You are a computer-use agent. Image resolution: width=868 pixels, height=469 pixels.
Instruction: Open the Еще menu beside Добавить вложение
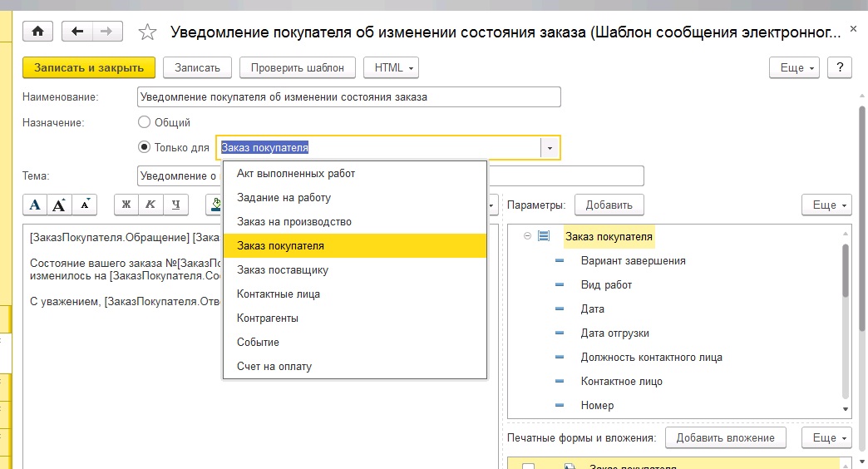[826, 437]
